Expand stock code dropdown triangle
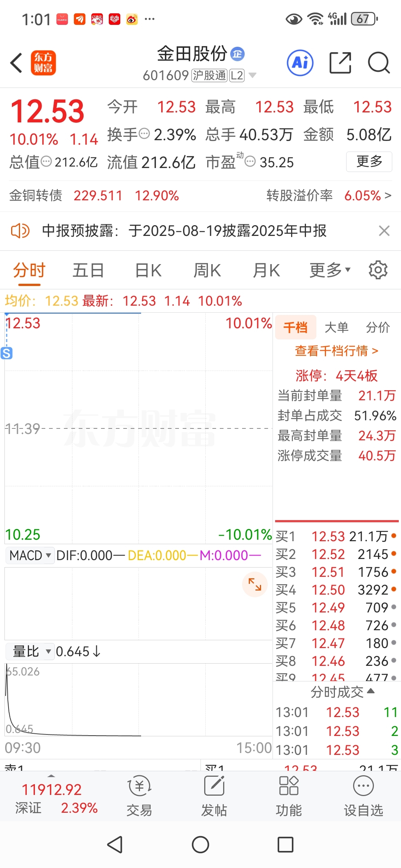The width and height of the screenshot is (401, 868). (x=252, y=75)
